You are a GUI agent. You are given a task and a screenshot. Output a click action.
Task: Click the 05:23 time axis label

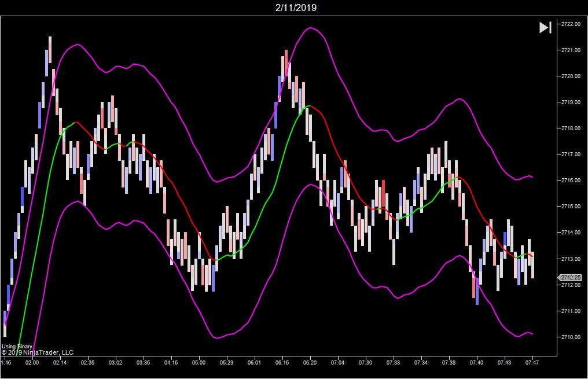point(226,362)
